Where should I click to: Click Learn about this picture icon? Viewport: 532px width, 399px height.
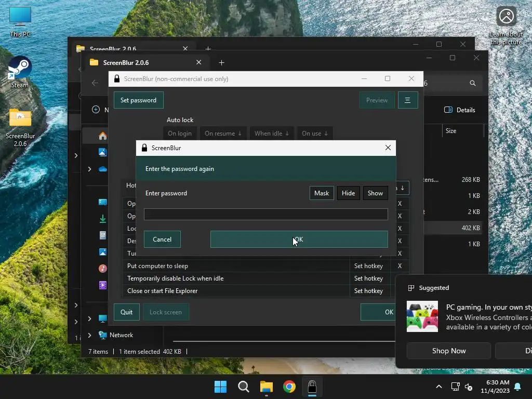pyautogui.click(x=506, y=25)
